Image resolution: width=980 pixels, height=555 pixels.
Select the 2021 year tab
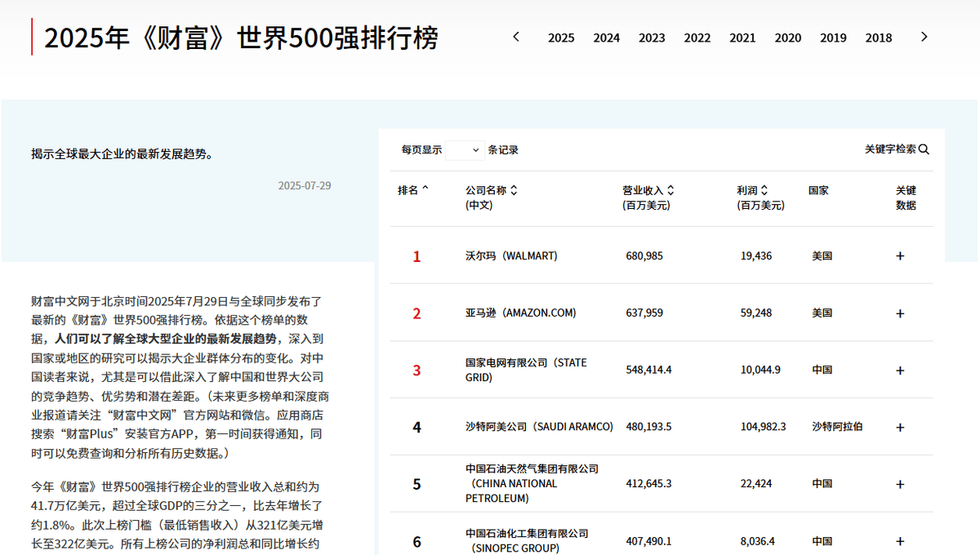742,38
